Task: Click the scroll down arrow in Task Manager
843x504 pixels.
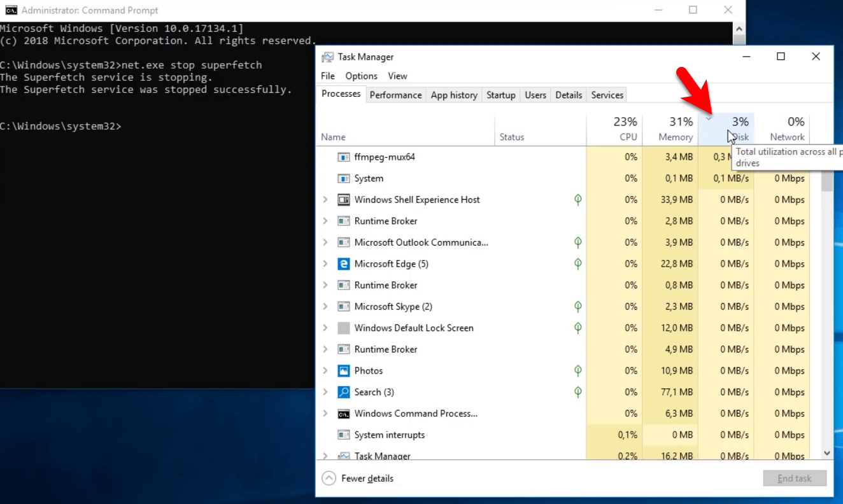Action: [x=826, y=453]
